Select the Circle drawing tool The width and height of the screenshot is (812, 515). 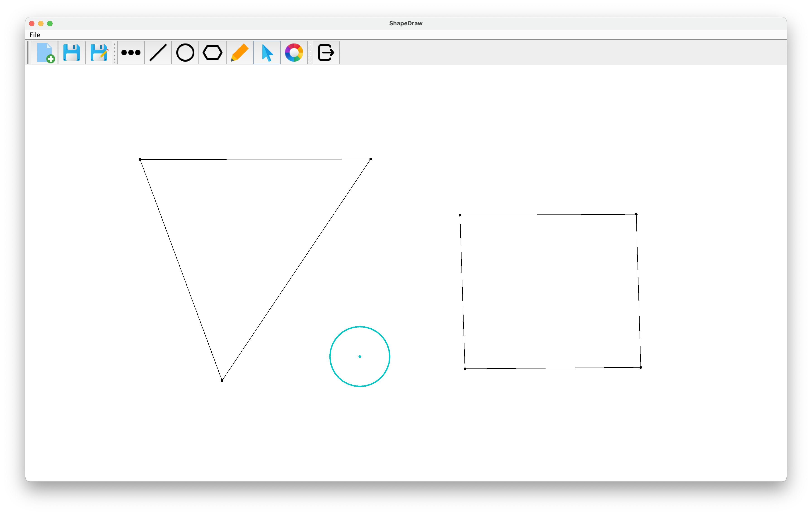[x=185, y=53]
